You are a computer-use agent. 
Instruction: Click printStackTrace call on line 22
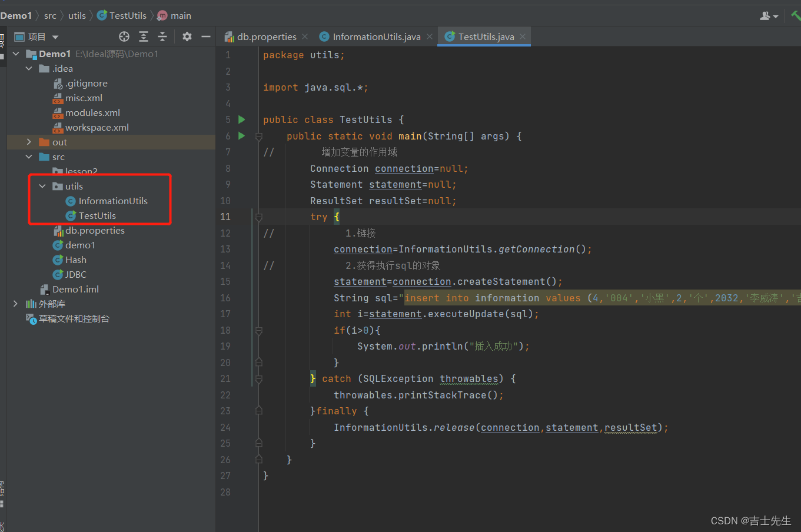pos(442,395)
